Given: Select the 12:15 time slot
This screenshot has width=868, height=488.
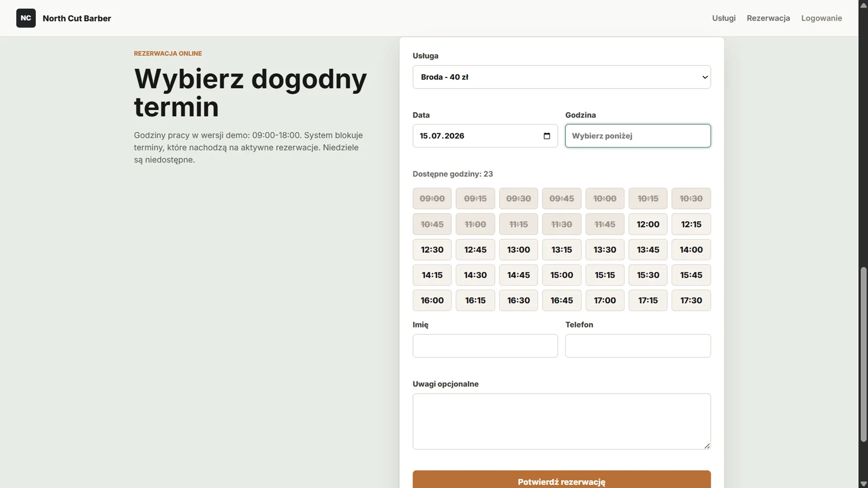Looking at the screenshot, I should 691,224.
